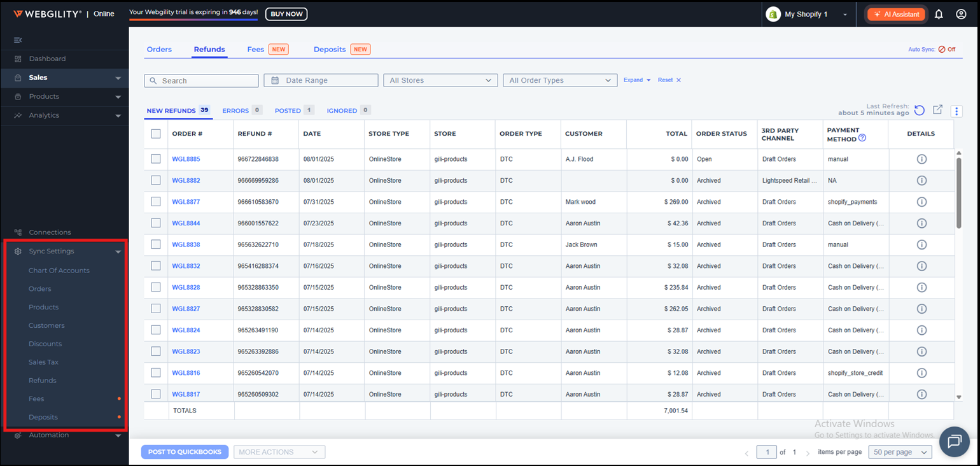Open the All Stores dropdown

440,80
